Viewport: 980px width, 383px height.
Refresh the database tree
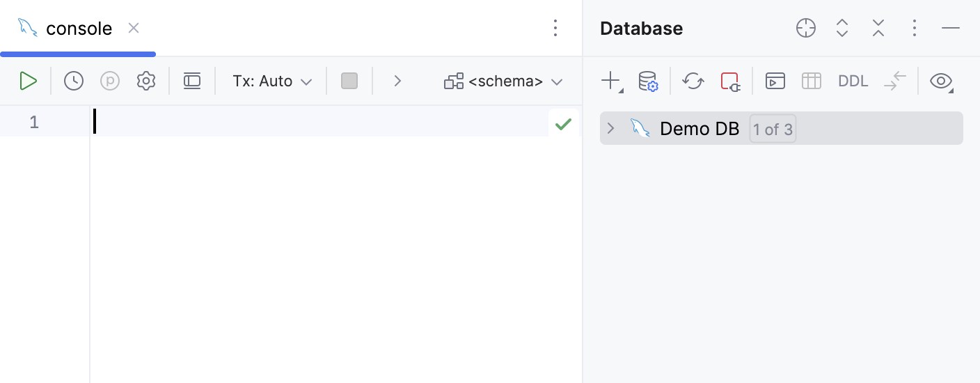point(693,81)
